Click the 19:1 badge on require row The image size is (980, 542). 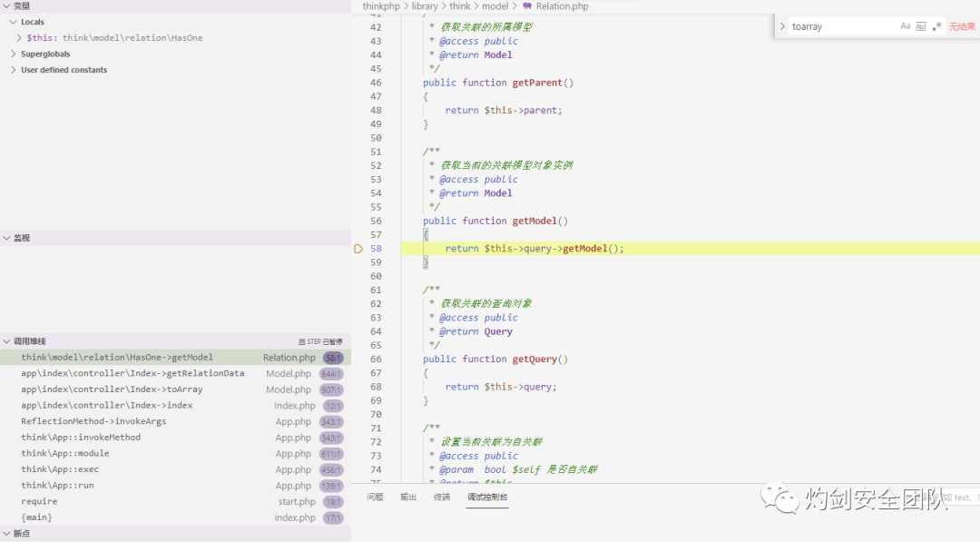point(333,502)
